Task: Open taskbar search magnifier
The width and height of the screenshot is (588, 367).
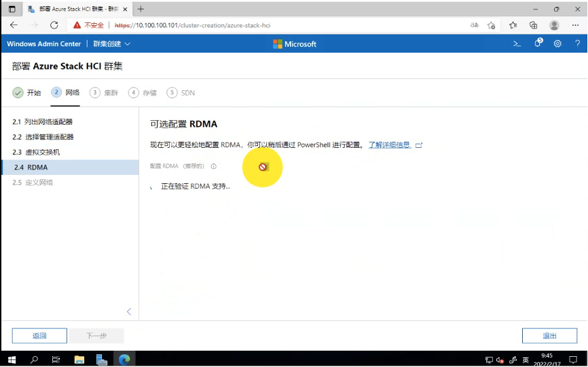Action: (34, 360)
